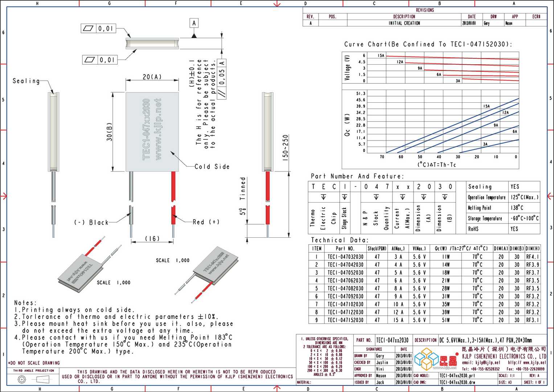
Task: Click the Notes: heading
Action: [x=25, y=303]
